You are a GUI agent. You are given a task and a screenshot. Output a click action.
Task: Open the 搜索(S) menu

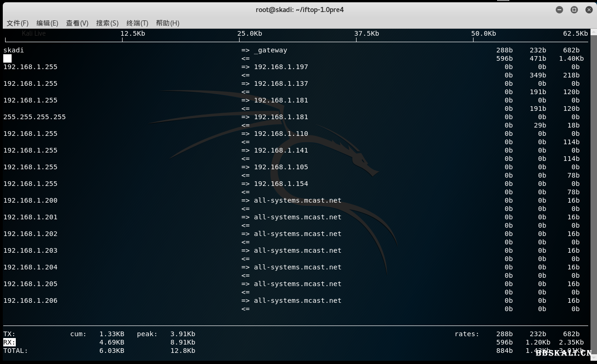[107, 23]
